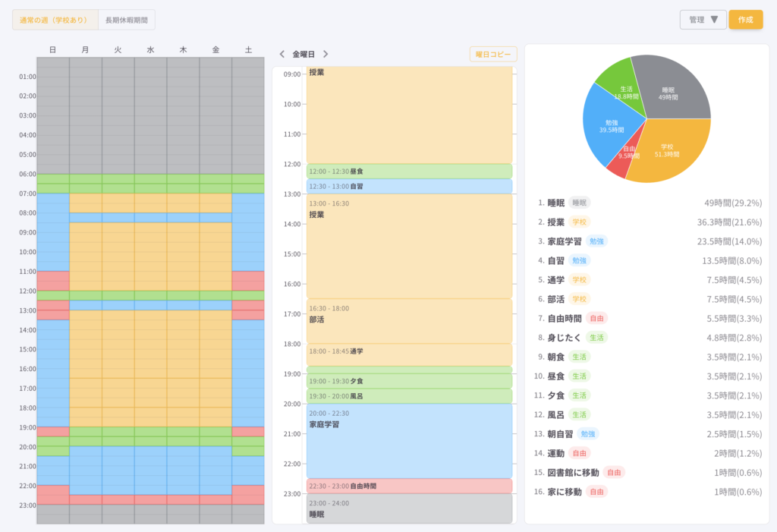The height and width of the screenshot is (532, 777).
Task: Go to previous day using left chevron
Action: pyautogui.click(x=282, y=55)
